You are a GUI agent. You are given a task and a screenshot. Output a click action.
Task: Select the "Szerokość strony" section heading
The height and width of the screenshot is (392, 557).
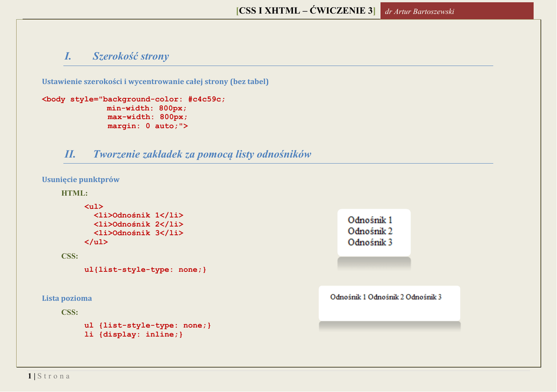[131, 56]
